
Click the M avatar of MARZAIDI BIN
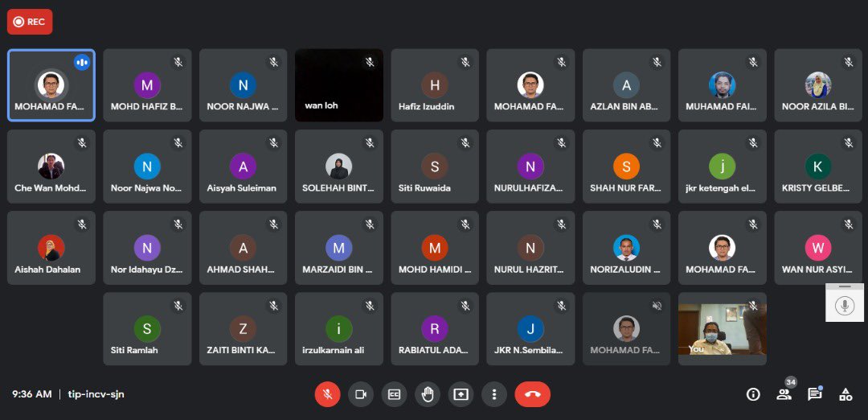(x=339, y=248)
